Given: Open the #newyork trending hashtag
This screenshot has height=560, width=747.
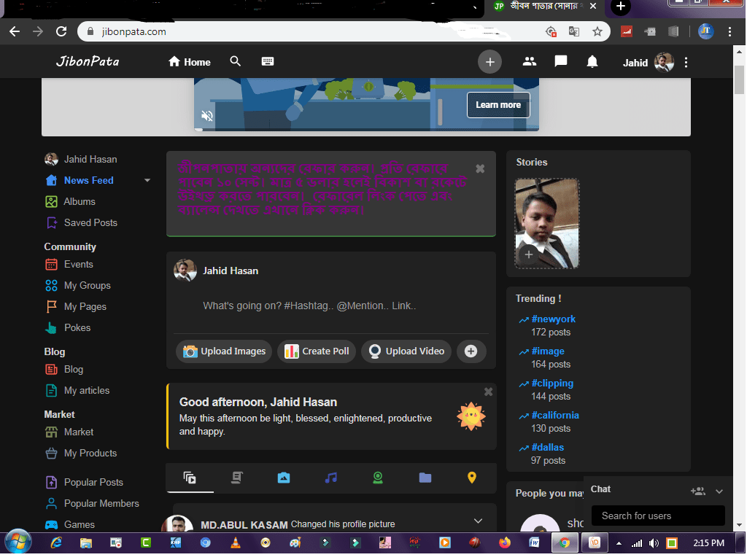Looking at the screenshot, I should pyautogui.click(x=554, y=319).
